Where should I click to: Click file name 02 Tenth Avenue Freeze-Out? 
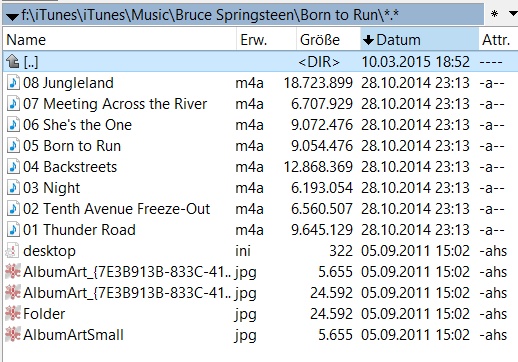[x=117, y=209]
